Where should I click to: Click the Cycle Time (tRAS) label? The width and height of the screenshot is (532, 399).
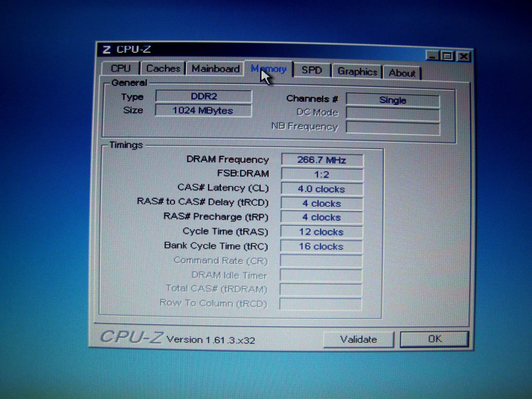click(x=226, y=231)
